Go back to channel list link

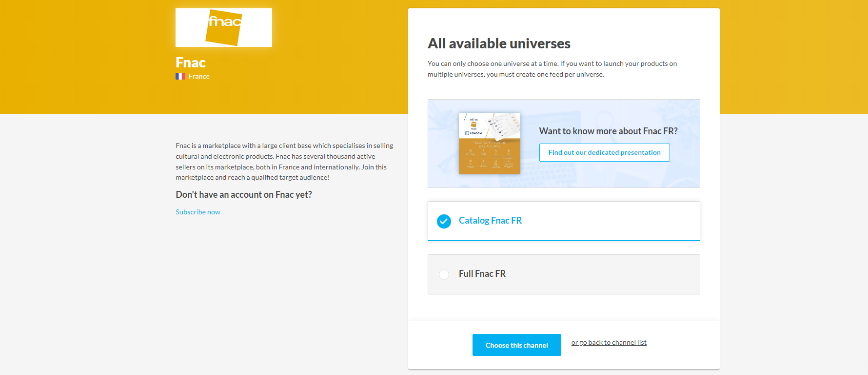click(609, 342)
